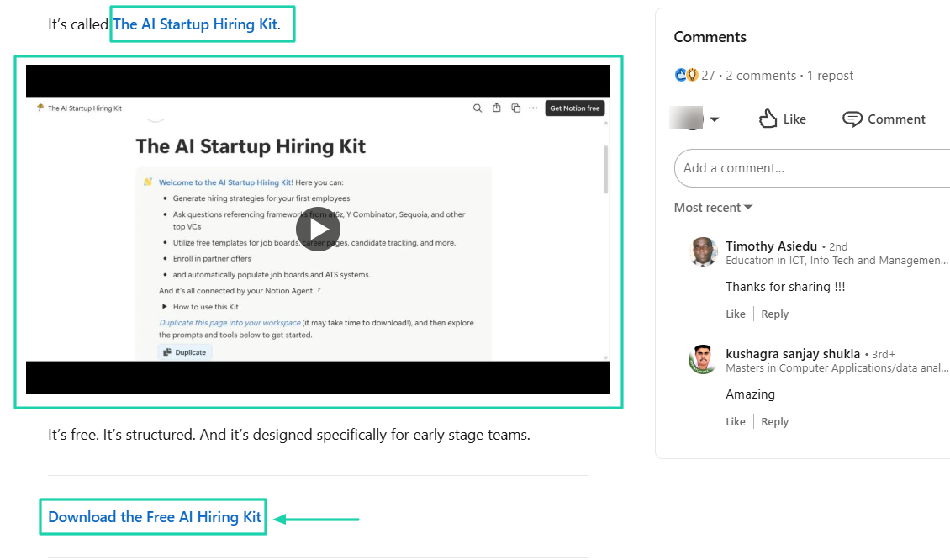
Task: Open kushagra sanjay shukla's profile picture
Action: point(703,359)
